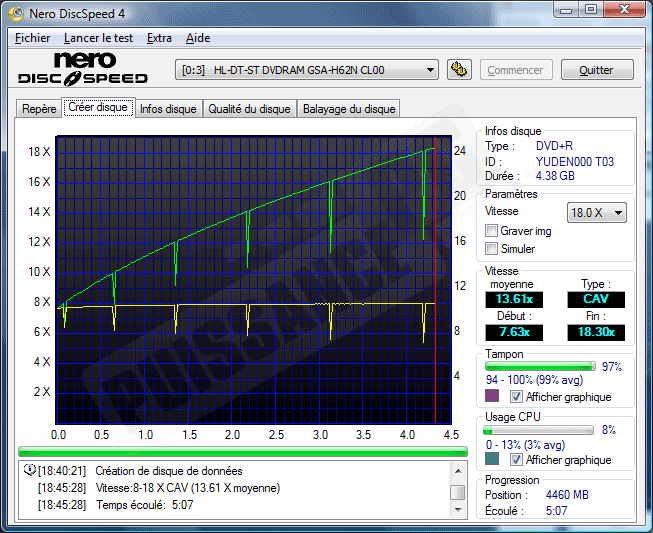The height and width of the screenshot is (533, 653).
Task: Click the Tampon buffer progress bar
Action: [x=540, y=367]
